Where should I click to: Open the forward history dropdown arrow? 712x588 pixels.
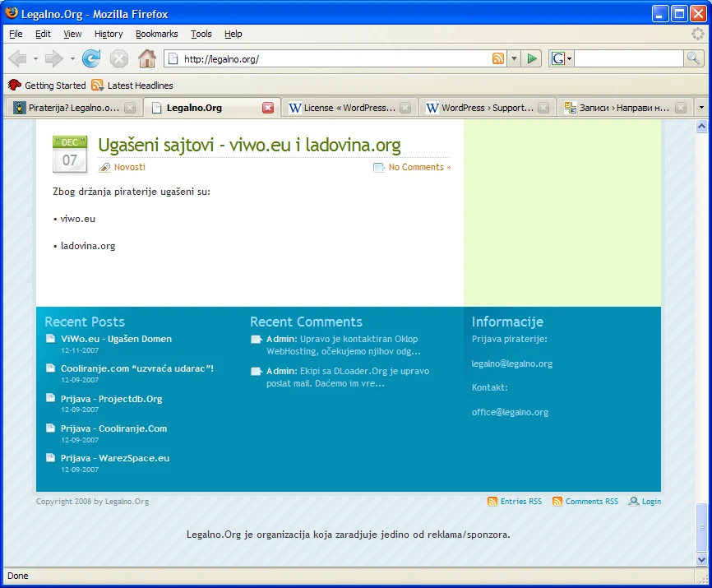72,58
